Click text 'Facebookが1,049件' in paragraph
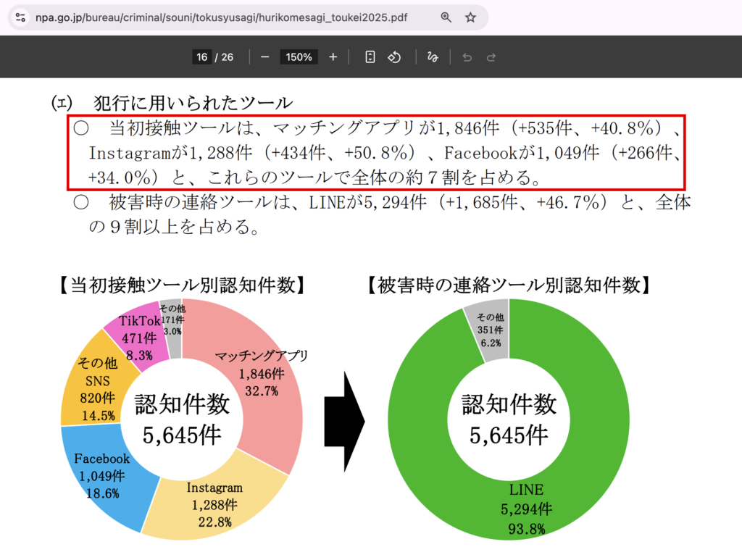The width and height of the screenshot is (742, 560). point(522,153)
